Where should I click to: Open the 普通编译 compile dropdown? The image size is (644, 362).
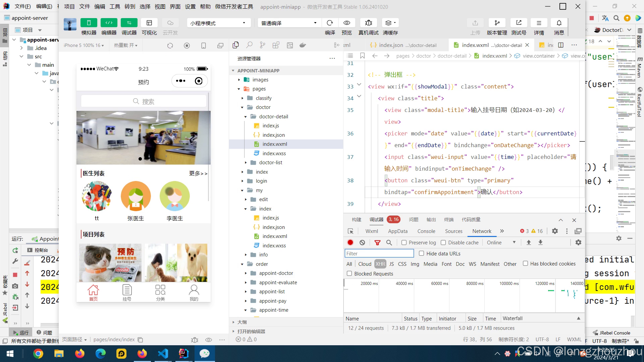[289, 23]
